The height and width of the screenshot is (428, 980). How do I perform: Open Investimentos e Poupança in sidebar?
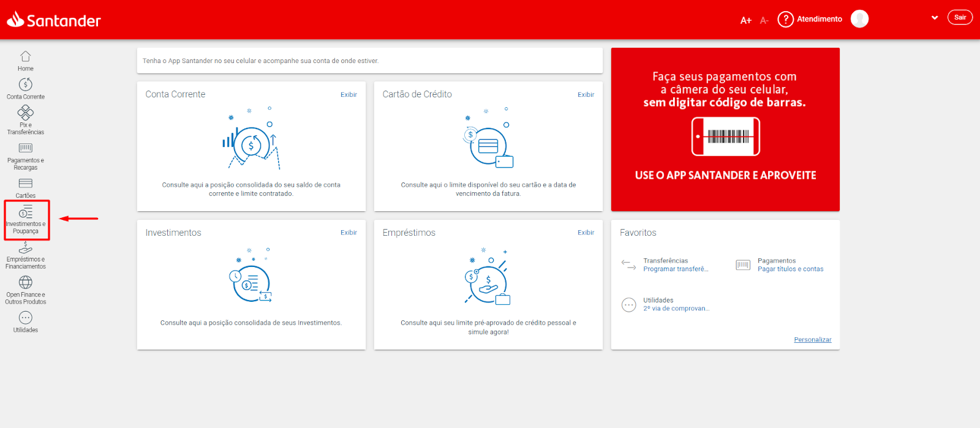click(x=26, y=220)
